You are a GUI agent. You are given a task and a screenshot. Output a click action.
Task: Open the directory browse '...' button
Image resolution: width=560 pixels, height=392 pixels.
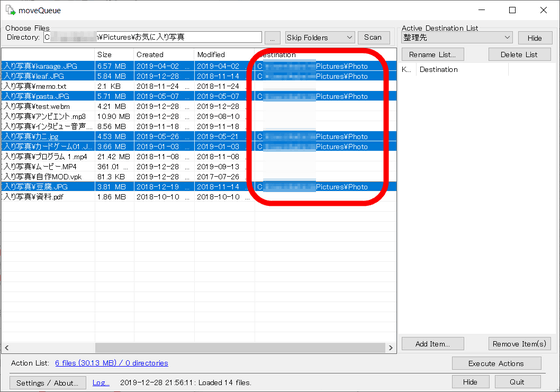(272, 37)
